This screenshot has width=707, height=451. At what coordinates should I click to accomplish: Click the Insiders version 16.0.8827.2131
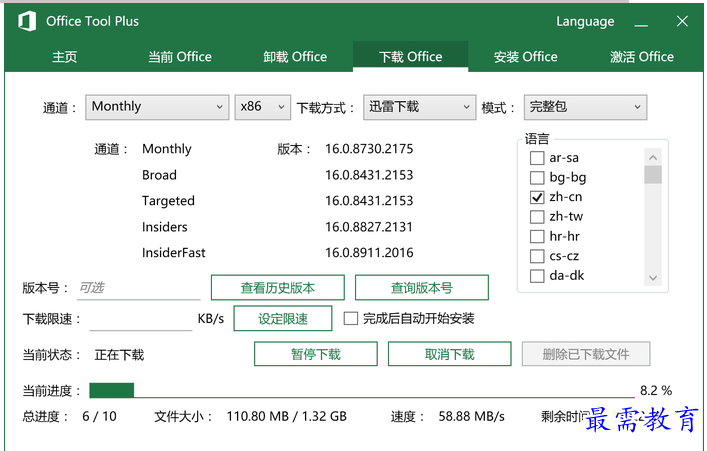coord(369,227)
